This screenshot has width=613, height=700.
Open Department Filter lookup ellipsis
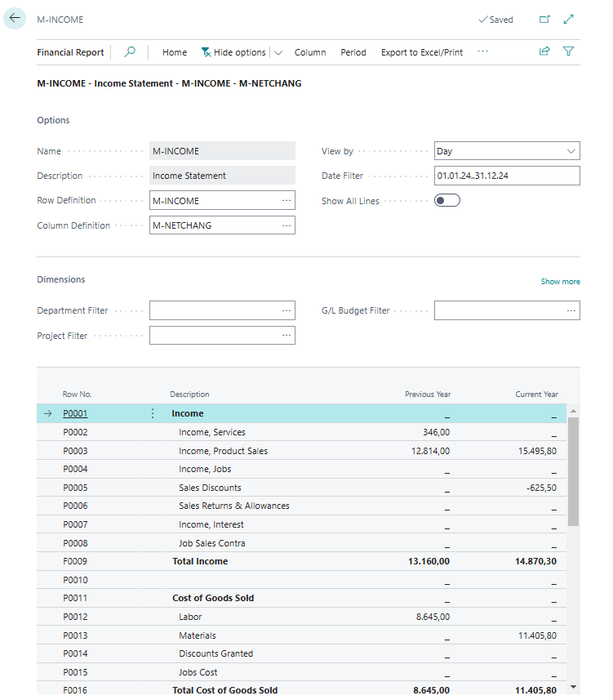(x=287, y=310)
